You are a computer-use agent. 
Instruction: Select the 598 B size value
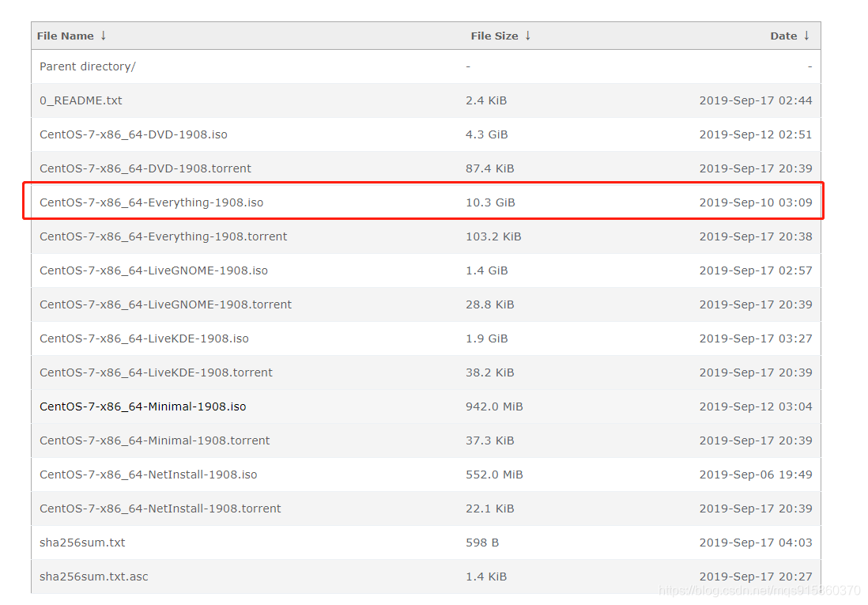click(x=482, y=543)
